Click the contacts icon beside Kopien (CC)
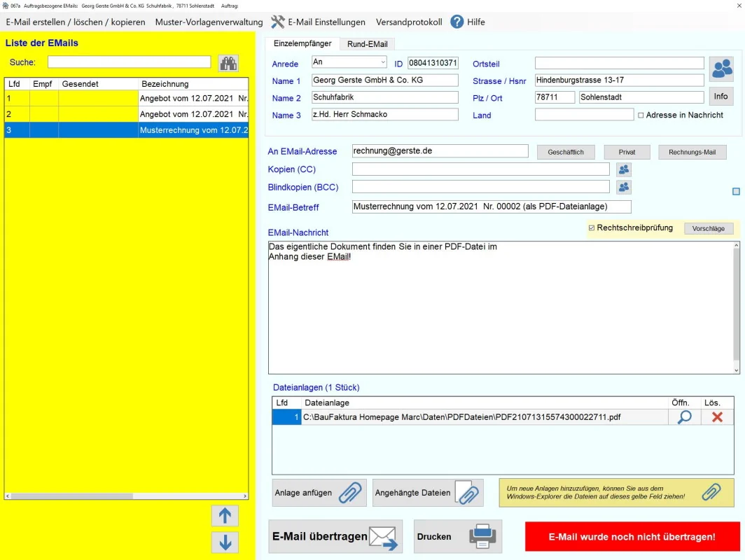The image size is (745, 560). (623, 169)
